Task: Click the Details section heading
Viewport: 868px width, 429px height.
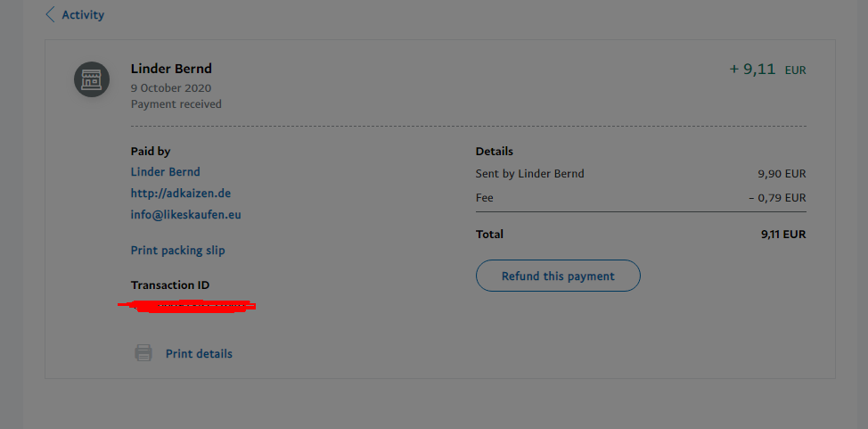Action: click(495, 152)
